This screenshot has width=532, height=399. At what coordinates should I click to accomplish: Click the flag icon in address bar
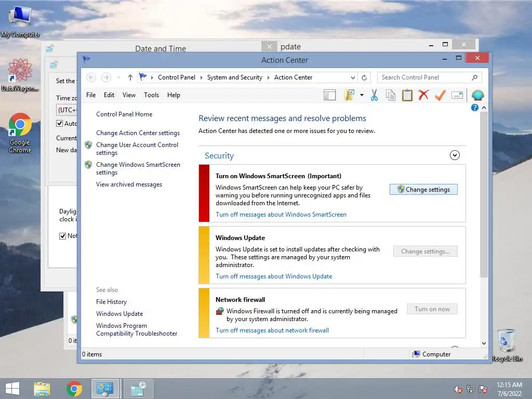click(x=143, y=77)
